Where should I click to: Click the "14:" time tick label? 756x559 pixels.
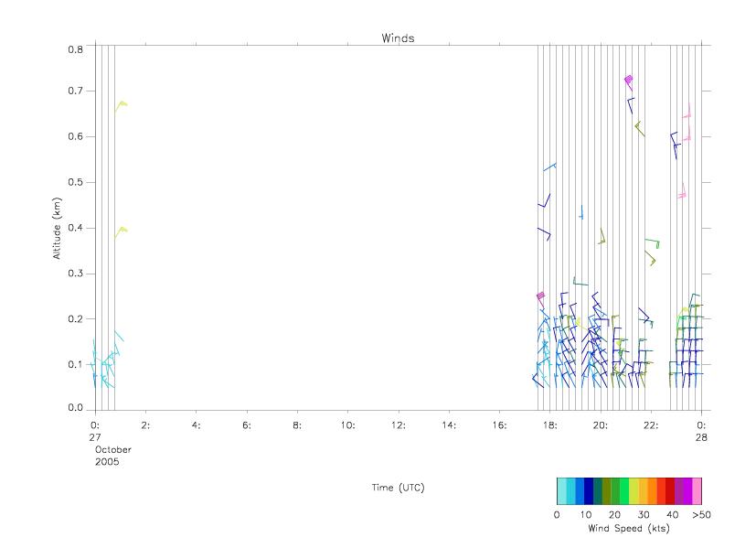(449, 425)
